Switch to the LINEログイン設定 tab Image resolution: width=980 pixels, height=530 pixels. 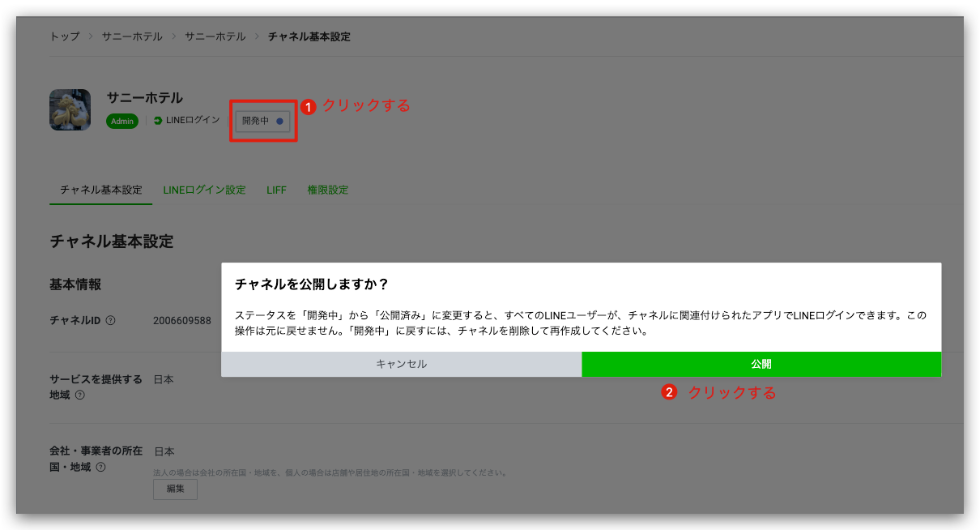204,190
